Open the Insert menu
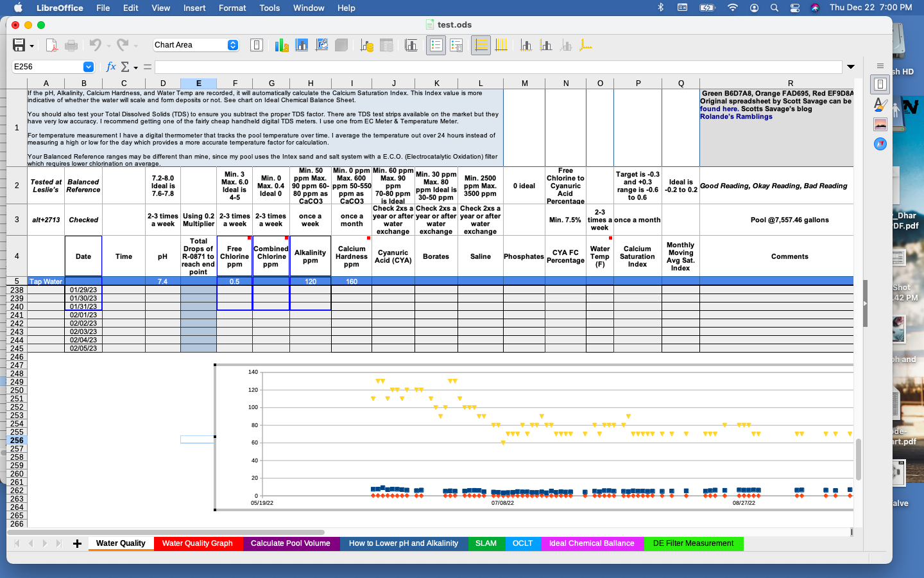The height and width of the screenshot is (578, 924). [194, 8]
